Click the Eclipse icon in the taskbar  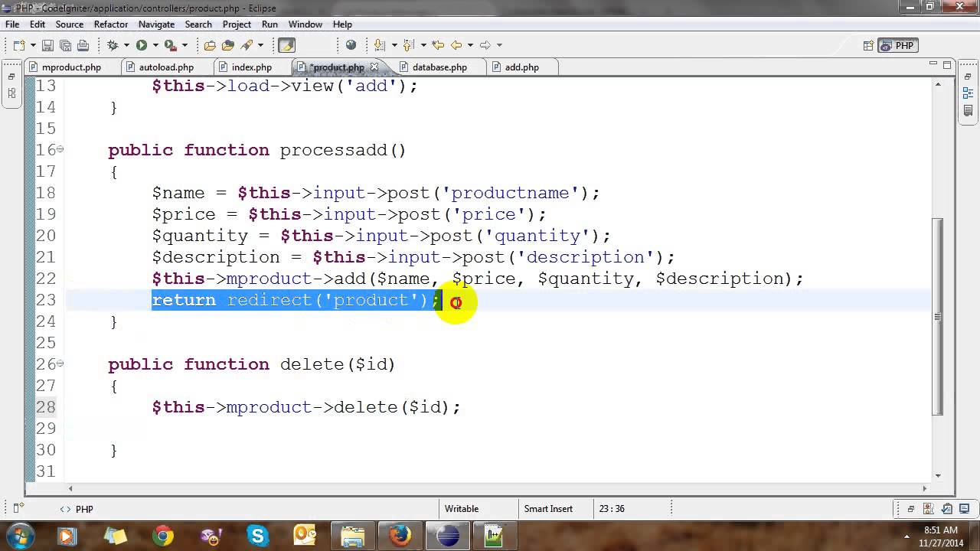click(x=447, y=536)
